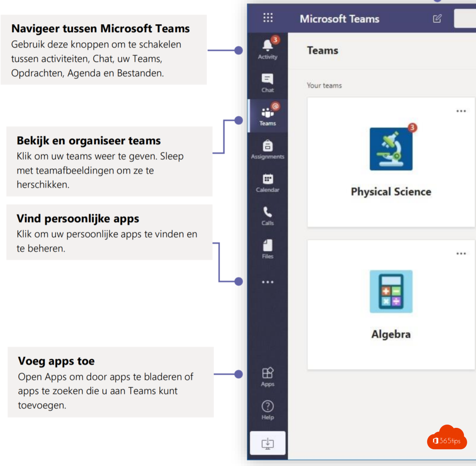Click the 365tips cloud logo
This screenshot has width=476, height=466.
point(447,438)
